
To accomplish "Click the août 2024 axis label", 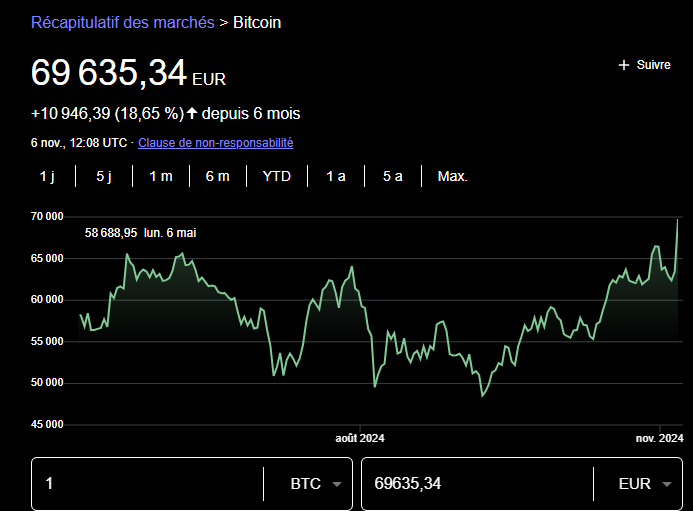I will [x=359, y=438].
